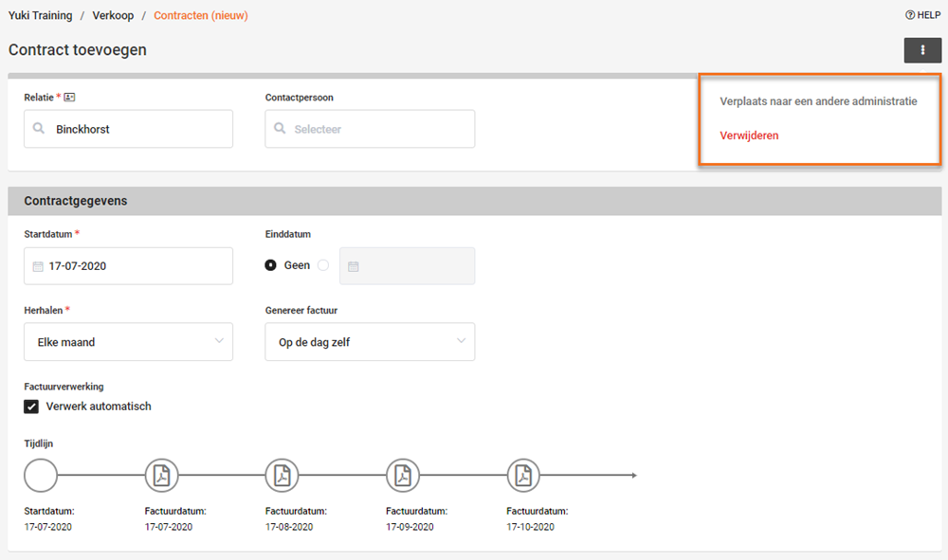Click the search icon in Contactpersoon field

pyautogui.click(x=280, y=128)
